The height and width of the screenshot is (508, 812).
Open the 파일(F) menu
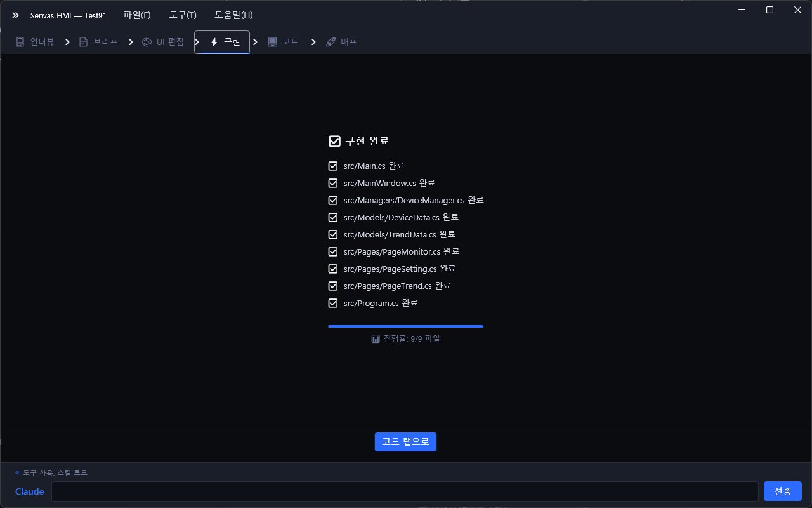137,15
